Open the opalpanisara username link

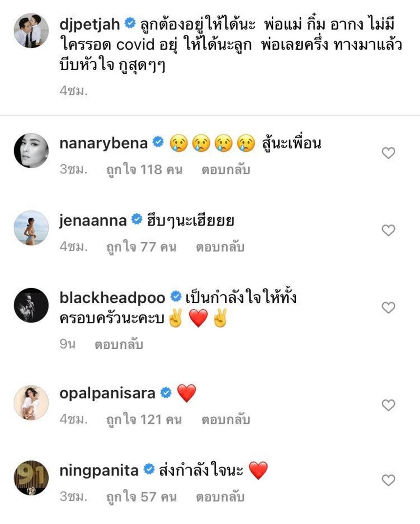pyautogui.click(x=107, y=393)
